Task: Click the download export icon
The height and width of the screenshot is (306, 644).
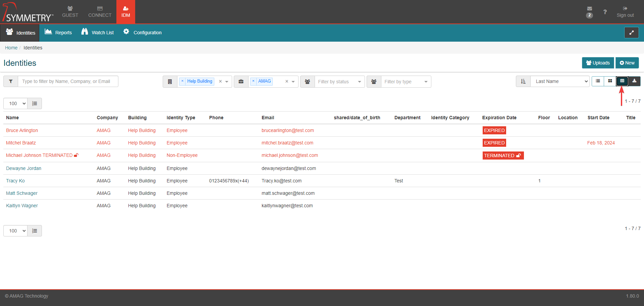Action: 634,81
